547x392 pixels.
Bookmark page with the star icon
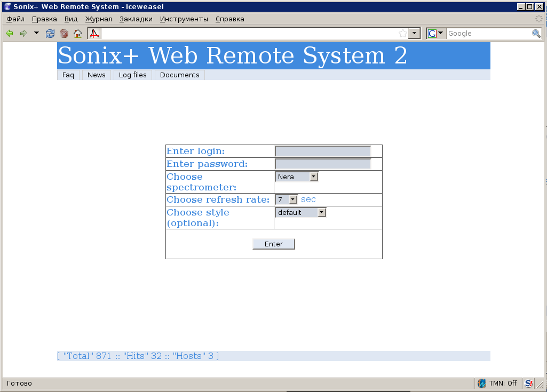403,34
